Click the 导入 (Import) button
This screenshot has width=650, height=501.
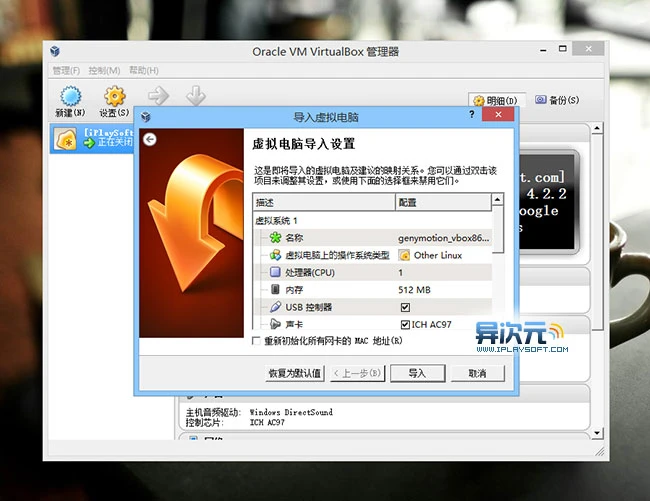416,373
